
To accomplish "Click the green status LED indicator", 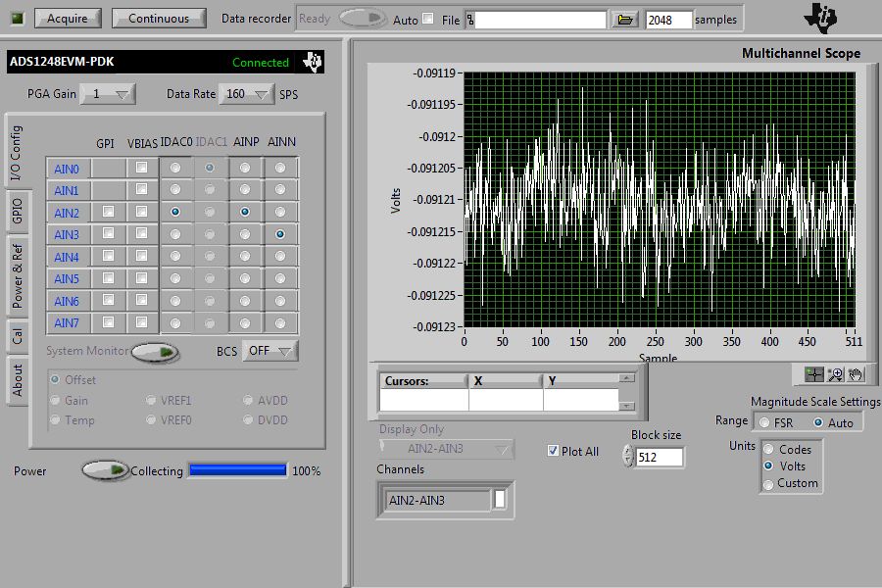I will [18, 18].
